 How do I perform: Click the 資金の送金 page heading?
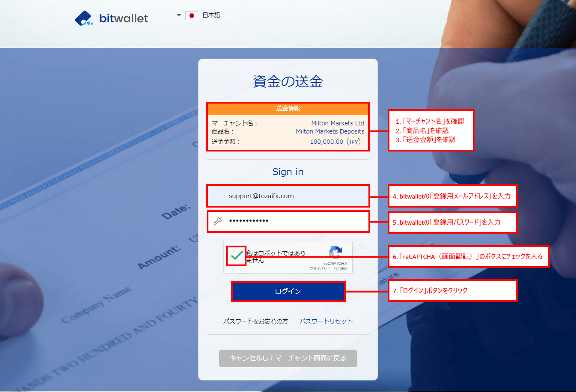coord(288,81)
